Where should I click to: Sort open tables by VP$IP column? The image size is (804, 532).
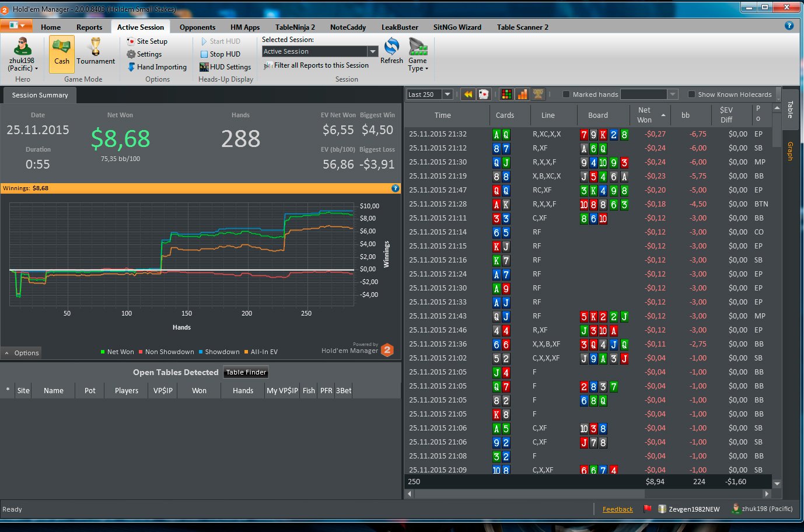(x=163, y=390)
